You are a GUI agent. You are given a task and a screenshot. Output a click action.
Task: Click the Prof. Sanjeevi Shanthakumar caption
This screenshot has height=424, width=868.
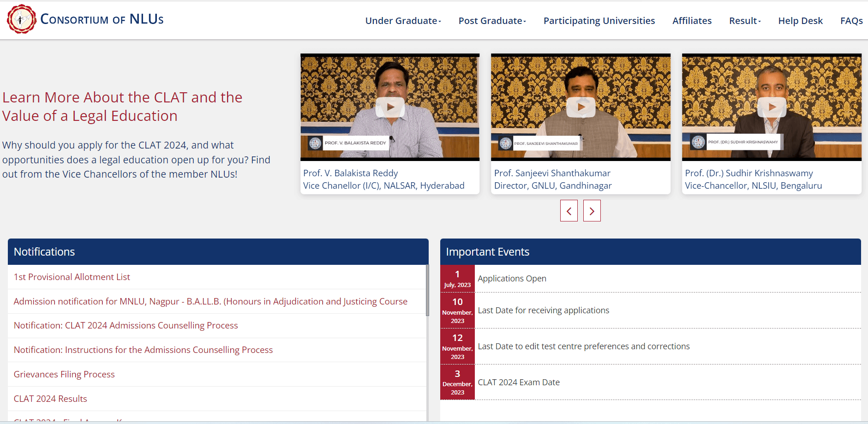point(553,179)
